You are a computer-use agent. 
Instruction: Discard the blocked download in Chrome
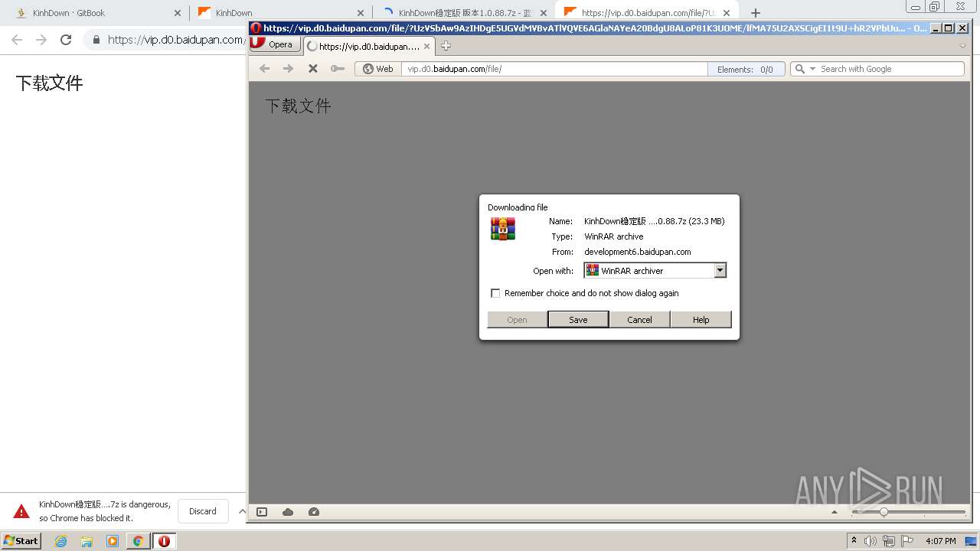pos(203,511)
